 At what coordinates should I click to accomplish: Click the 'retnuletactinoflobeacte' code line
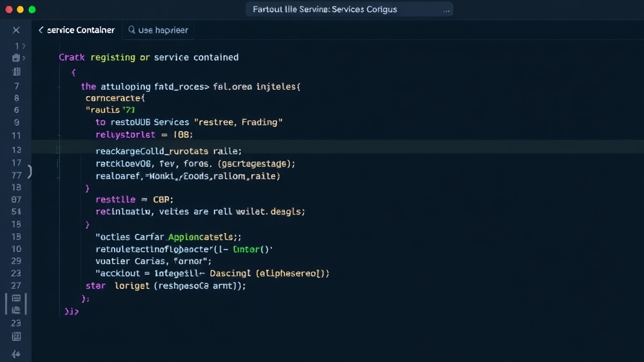pyautogui.click(x=184, y=249)
